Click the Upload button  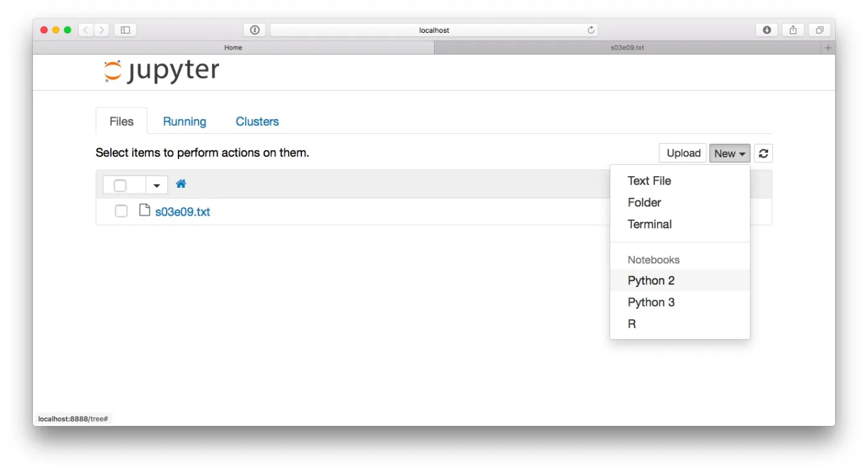coord(683,153)
